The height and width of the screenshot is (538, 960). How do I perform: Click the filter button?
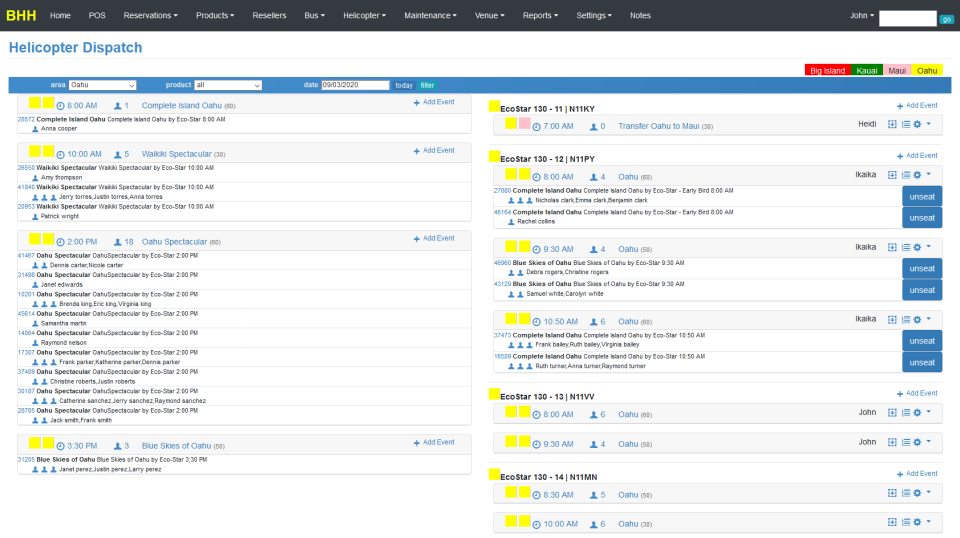pos(427,85)
